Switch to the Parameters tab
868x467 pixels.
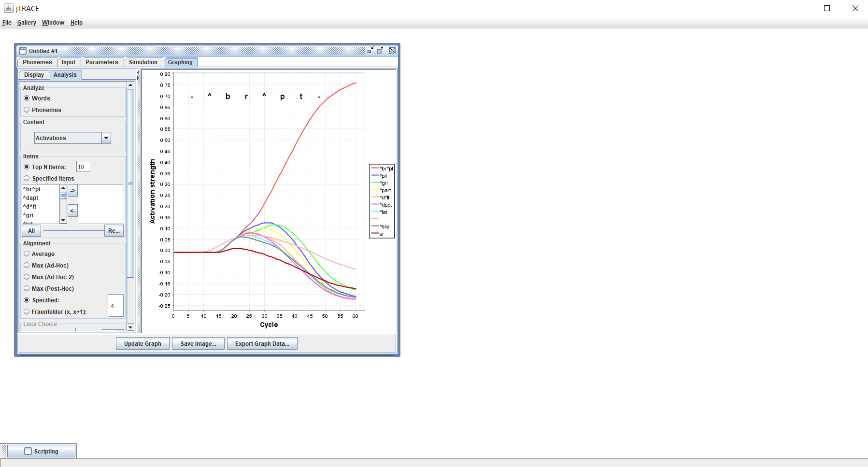[x=102, y=62]
